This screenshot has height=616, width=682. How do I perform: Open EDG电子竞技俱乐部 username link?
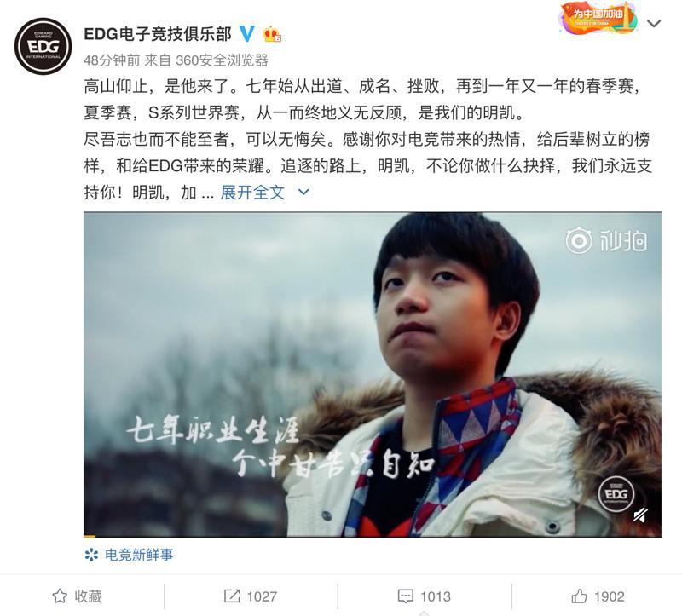coord(158,34)
